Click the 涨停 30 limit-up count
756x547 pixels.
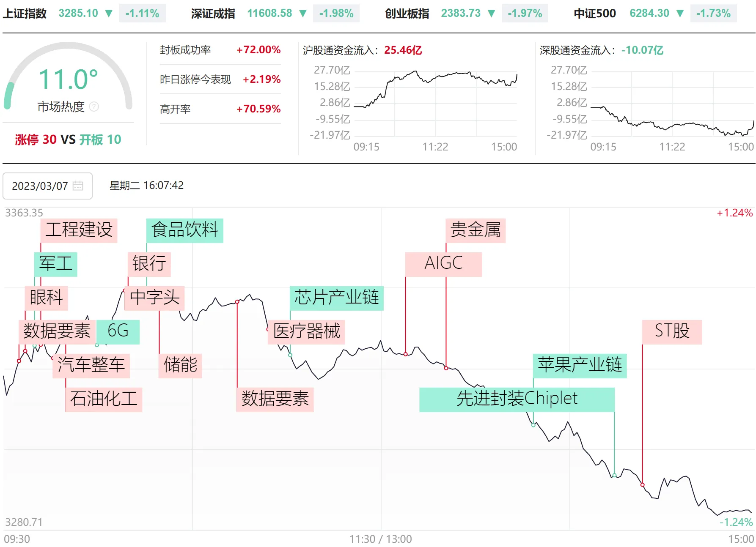[x=36, y=139]
